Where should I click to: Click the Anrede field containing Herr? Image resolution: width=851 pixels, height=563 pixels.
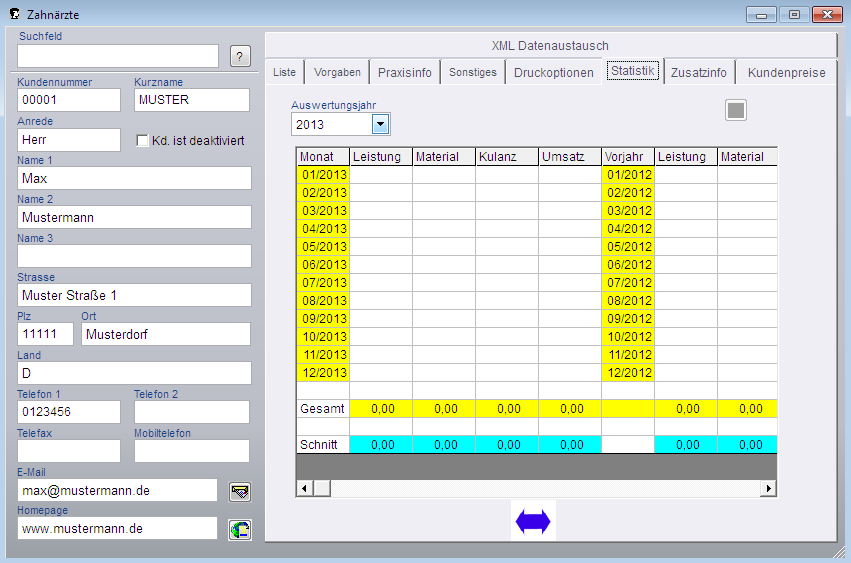tap(69, 140)
